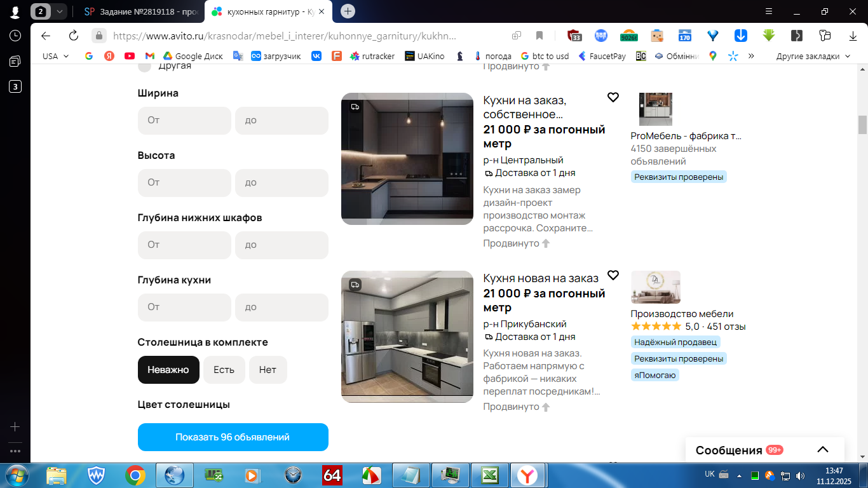Open the Windows Start button
The image size is (868, 488).
pyautogui.click(x=16, y=475)
